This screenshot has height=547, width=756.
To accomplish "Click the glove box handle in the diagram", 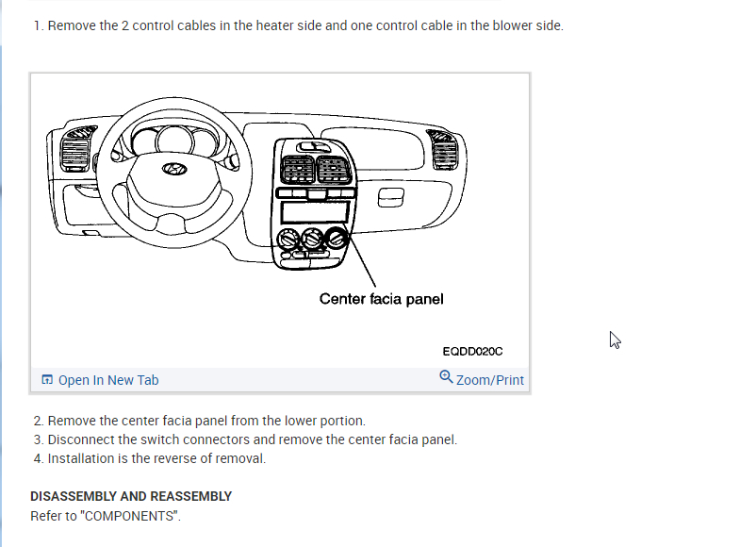I will point(390,196).
